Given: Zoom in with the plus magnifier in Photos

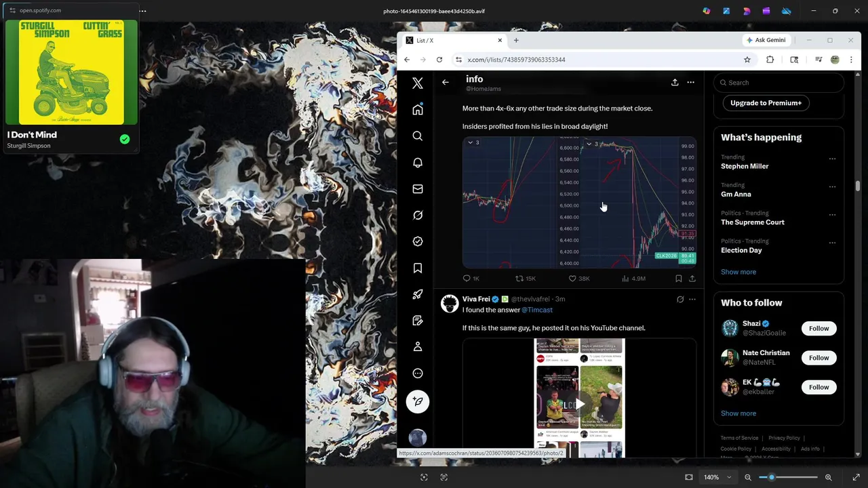Looking at the screenshot, I should (x=828, y=477).
